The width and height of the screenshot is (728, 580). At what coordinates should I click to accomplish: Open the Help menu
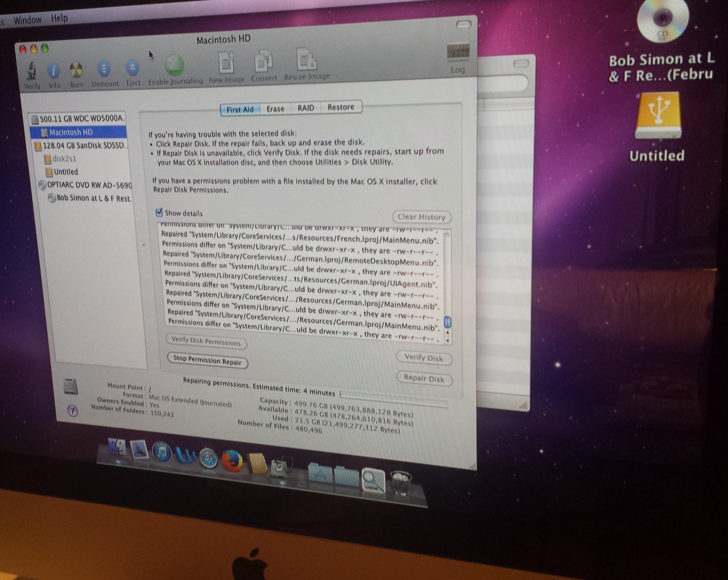click(x=59, y=18)
